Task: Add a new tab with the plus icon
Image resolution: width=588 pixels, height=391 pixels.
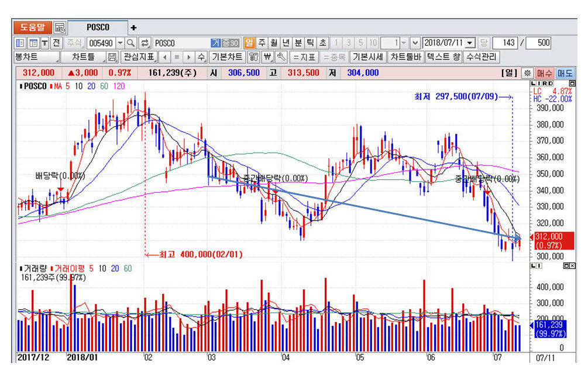Action: tap(133, 27)
